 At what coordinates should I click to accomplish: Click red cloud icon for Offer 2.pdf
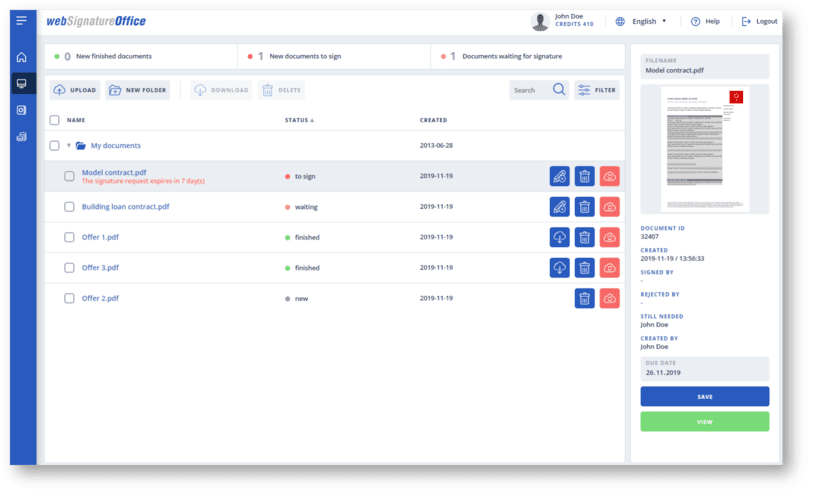point(609,298)
